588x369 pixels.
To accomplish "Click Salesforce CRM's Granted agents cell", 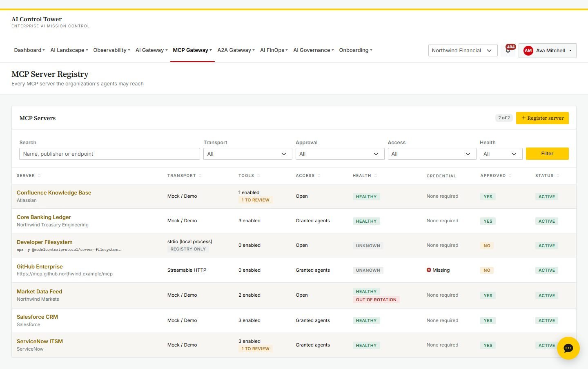I will point(312,320).
